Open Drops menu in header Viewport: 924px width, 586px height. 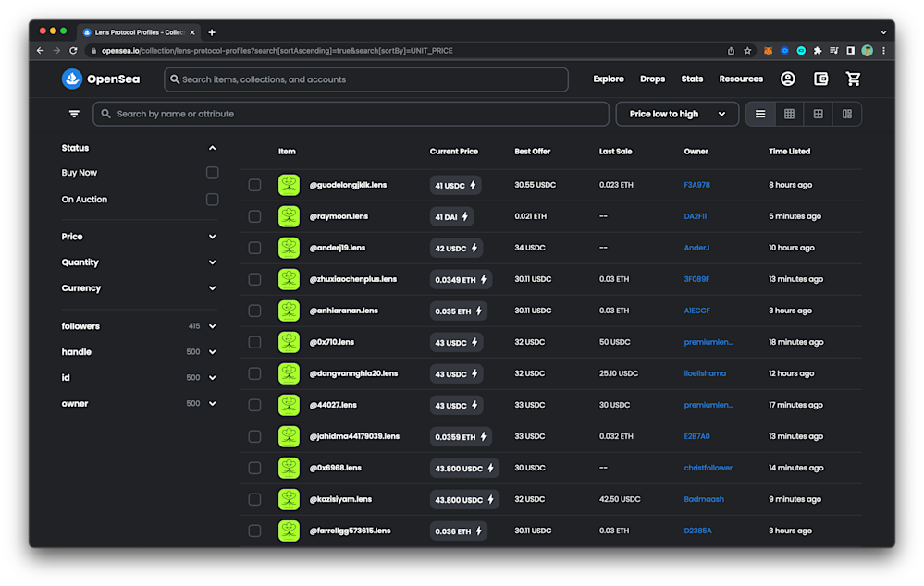[x=652, y=79]
